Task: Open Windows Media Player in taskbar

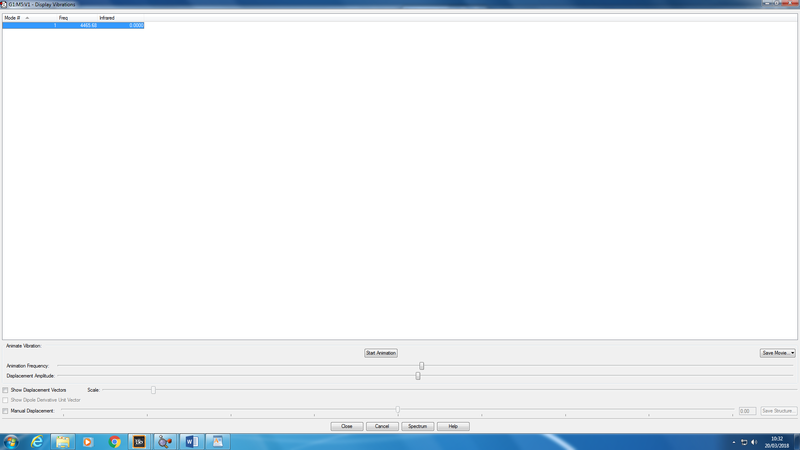Action: pyautogui.click(x=88, y=442)
